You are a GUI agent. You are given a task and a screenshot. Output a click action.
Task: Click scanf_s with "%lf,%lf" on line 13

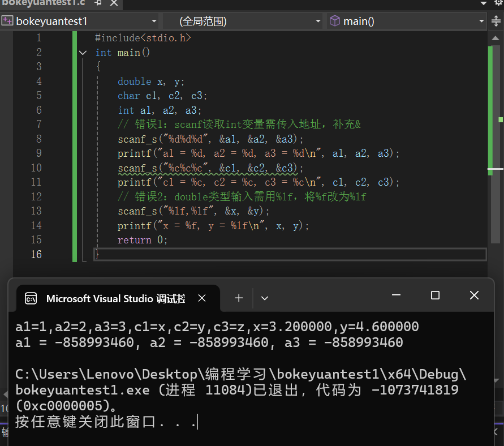[193, 211]
